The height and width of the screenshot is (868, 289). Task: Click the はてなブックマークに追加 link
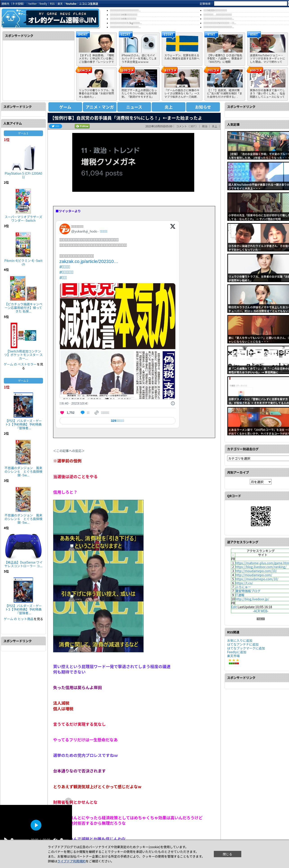point(246,648)
